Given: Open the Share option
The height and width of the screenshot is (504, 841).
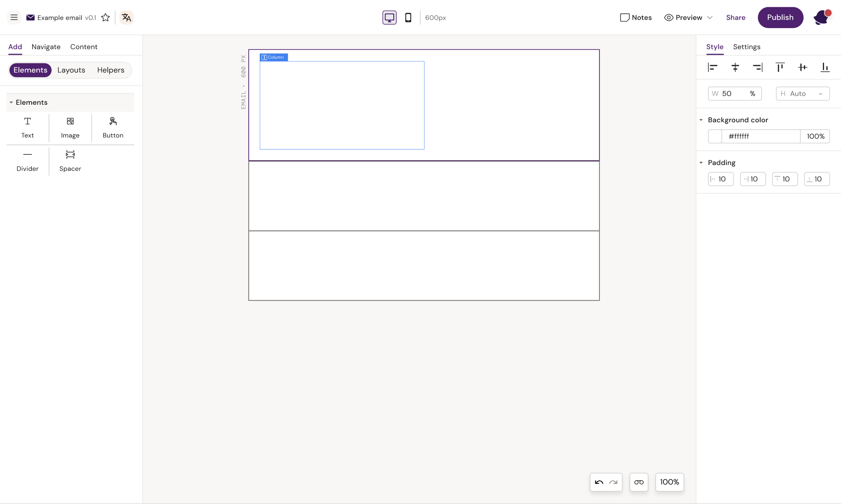Looking at the screenshot, I should [x=736, y=17].
